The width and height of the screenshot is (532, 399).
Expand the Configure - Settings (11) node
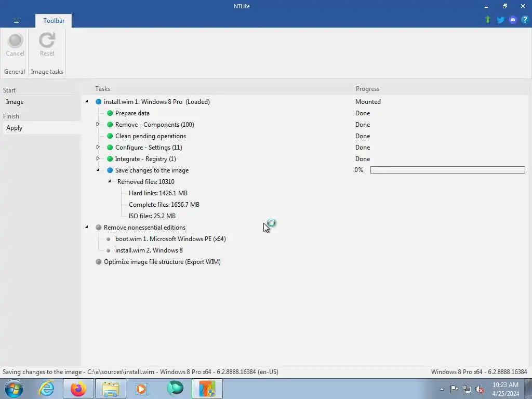(98, 147)
